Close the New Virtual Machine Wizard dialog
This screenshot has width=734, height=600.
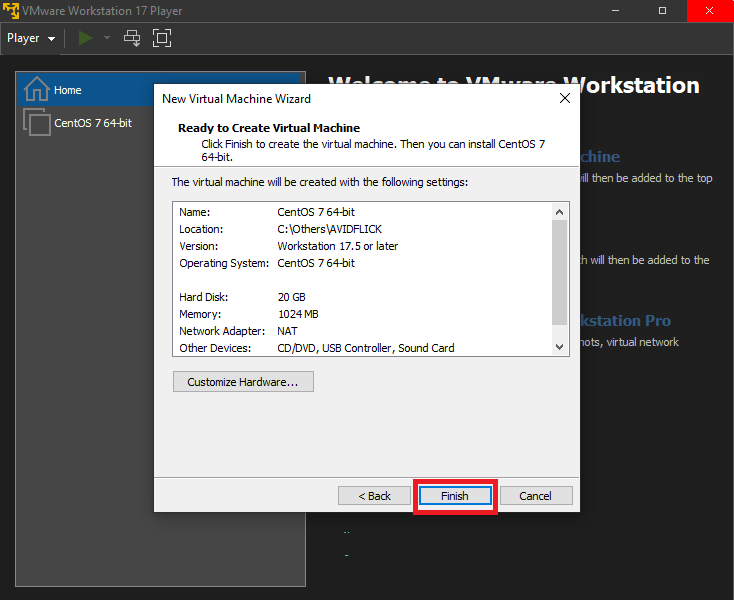[x=565, y=99]
